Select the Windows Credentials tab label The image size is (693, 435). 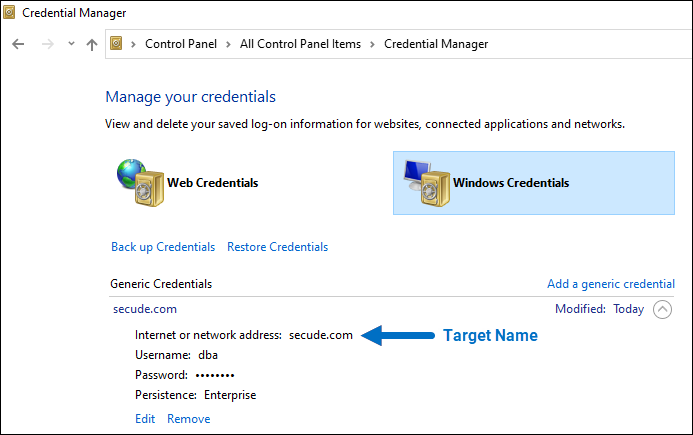(x=510, y=183)
